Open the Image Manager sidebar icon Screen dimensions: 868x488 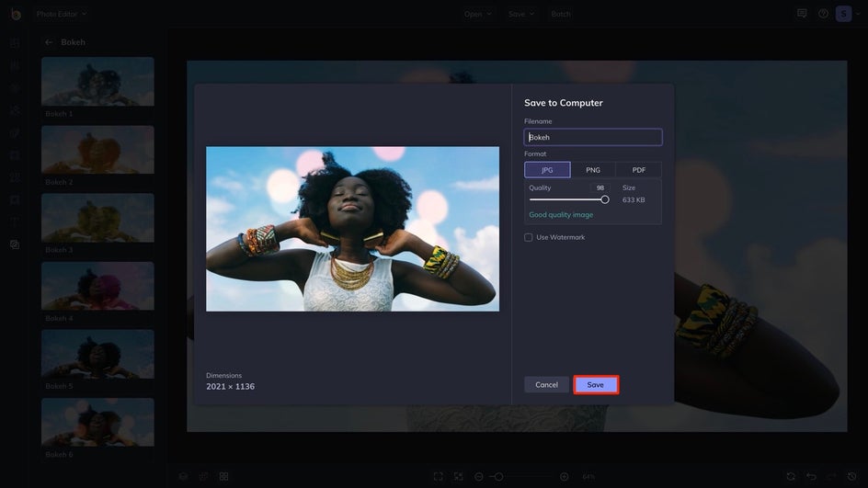[x=15, y=42]
